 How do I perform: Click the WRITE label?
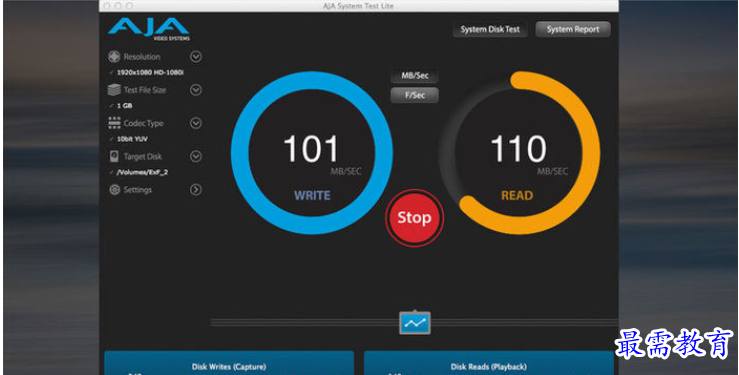pos(312,196)
